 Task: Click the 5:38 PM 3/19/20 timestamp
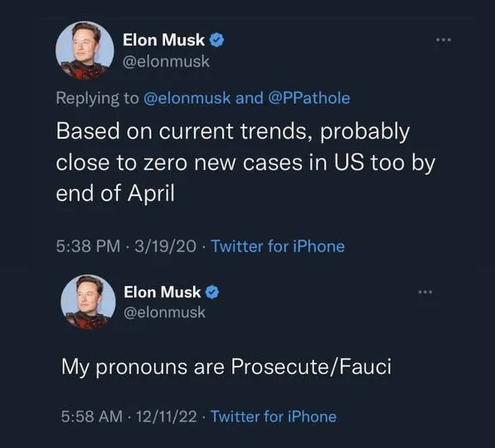tap(126, 246)
